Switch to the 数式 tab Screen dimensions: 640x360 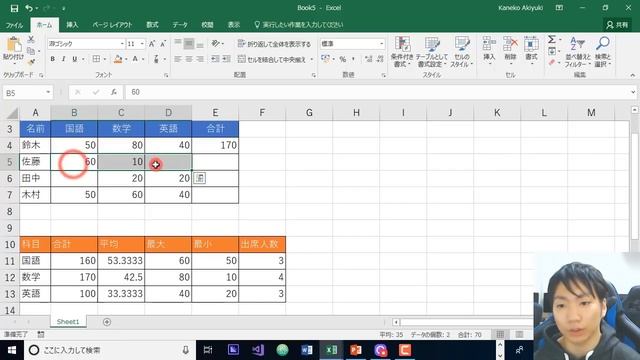point(152,25)
